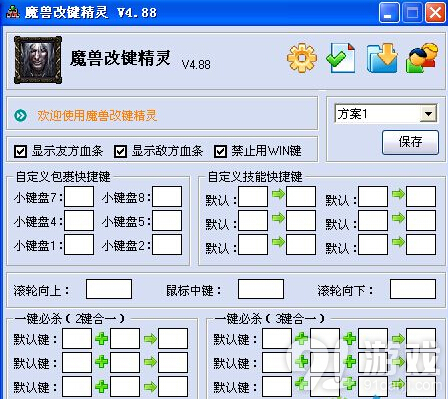The image size is (448, 399).
Task: Minimize the 魔兽改键精灵 window
Action: (389, 13)
